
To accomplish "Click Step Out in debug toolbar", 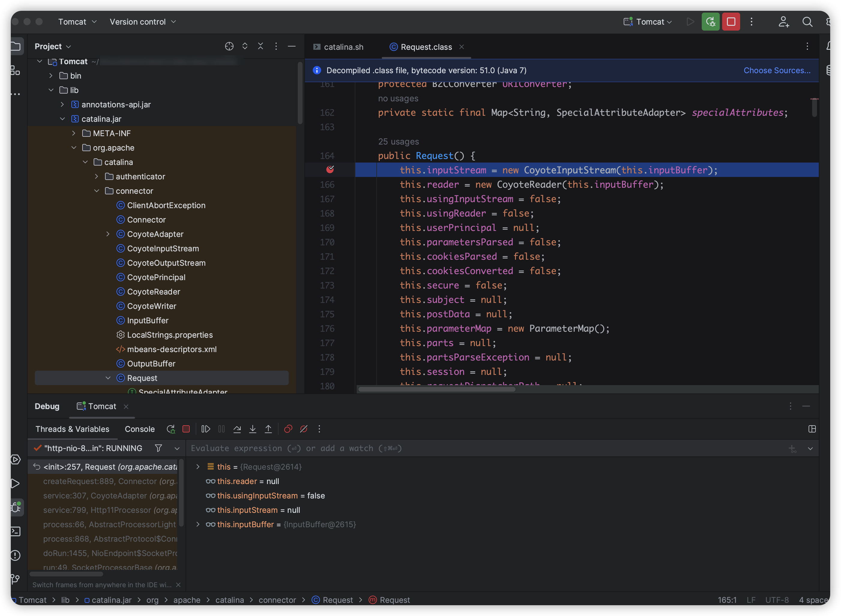I will 268,429.
